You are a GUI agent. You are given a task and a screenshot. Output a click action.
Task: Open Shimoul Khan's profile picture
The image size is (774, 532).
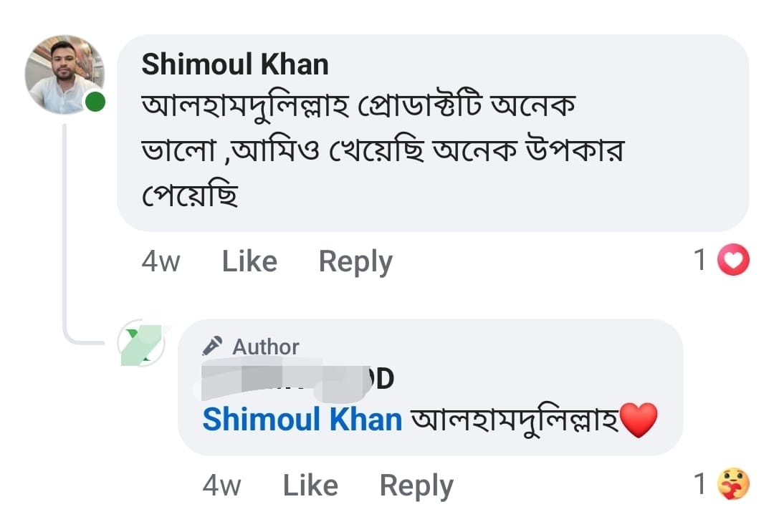coord(63,74)
